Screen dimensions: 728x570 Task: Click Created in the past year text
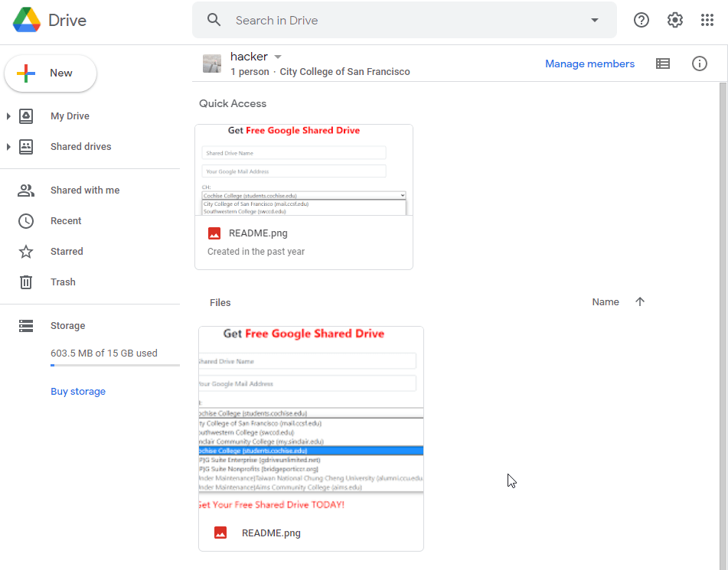256,252
